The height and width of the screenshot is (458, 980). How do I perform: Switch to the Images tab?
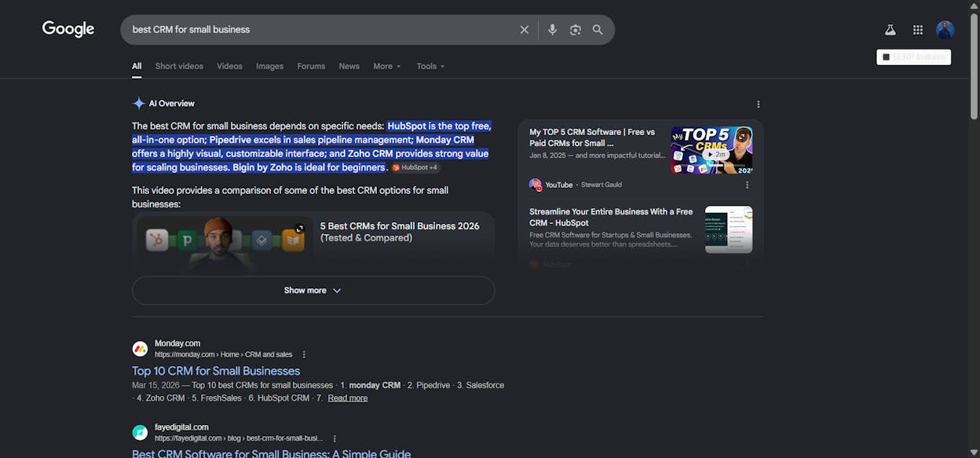point(269,66)
